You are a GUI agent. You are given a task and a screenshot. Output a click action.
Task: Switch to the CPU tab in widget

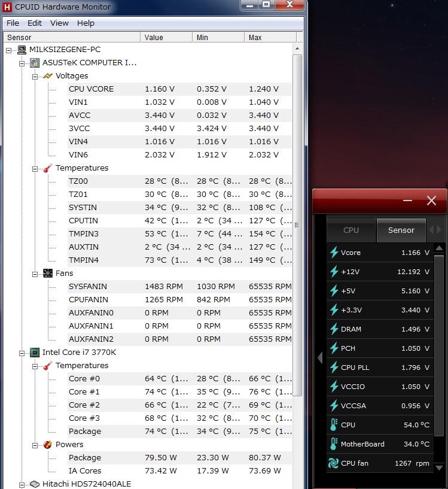(351, 230)
